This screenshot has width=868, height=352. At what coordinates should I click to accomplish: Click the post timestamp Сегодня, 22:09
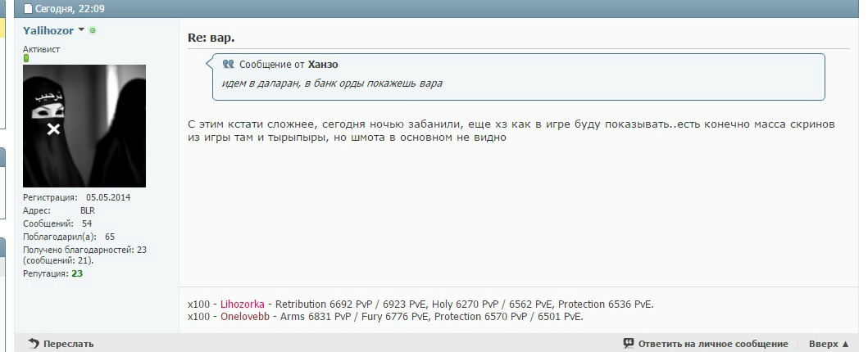click(70, 9)
